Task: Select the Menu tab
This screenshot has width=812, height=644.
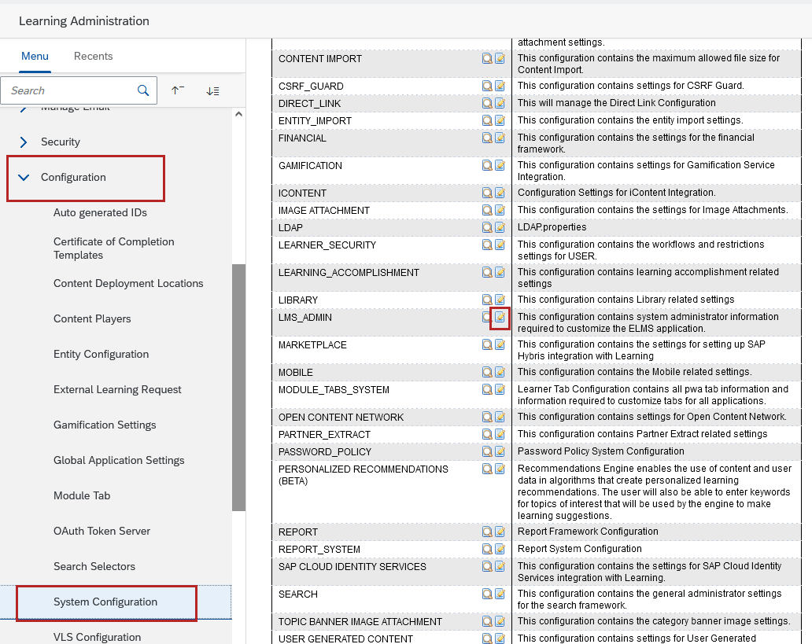Action: [35, 56]
